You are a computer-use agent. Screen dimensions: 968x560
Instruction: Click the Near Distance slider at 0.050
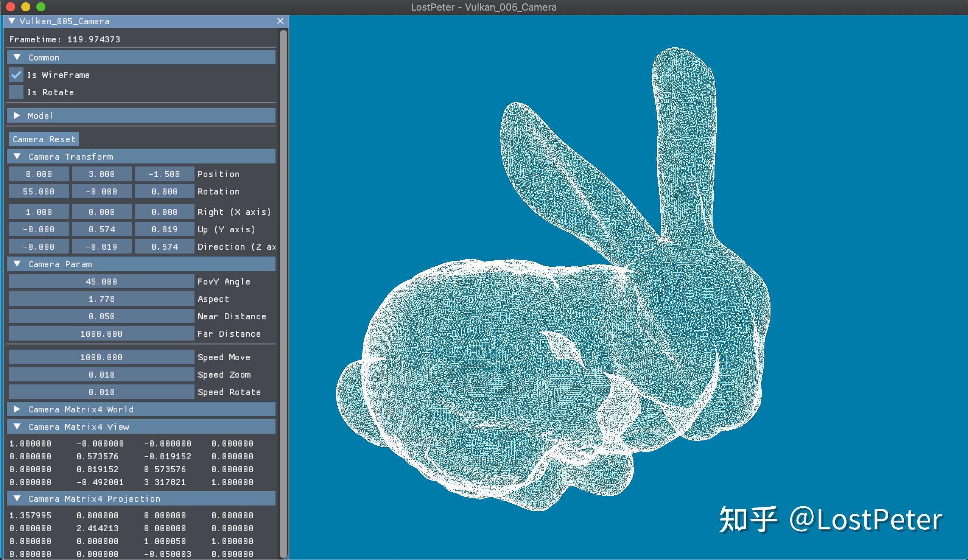click(102, 316)
